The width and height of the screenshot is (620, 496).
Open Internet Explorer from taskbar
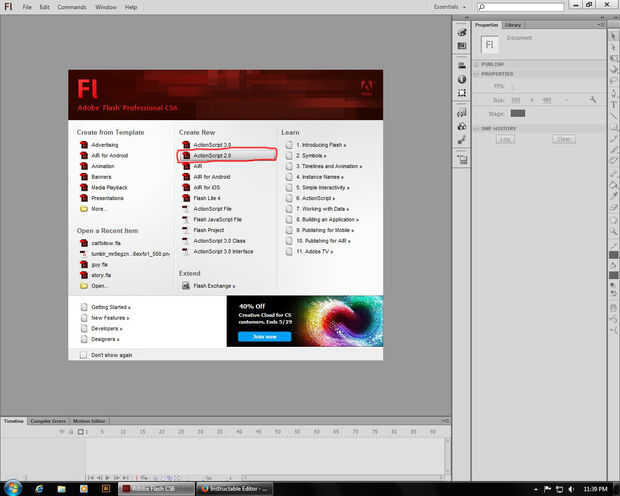(x=39, y=489)
